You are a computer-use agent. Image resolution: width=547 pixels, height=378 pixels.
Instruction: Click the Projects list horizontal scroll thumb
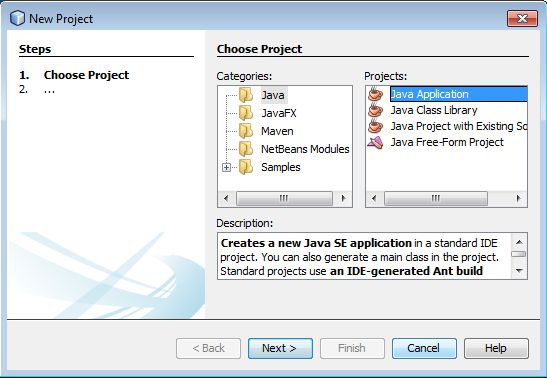[435, 198]
